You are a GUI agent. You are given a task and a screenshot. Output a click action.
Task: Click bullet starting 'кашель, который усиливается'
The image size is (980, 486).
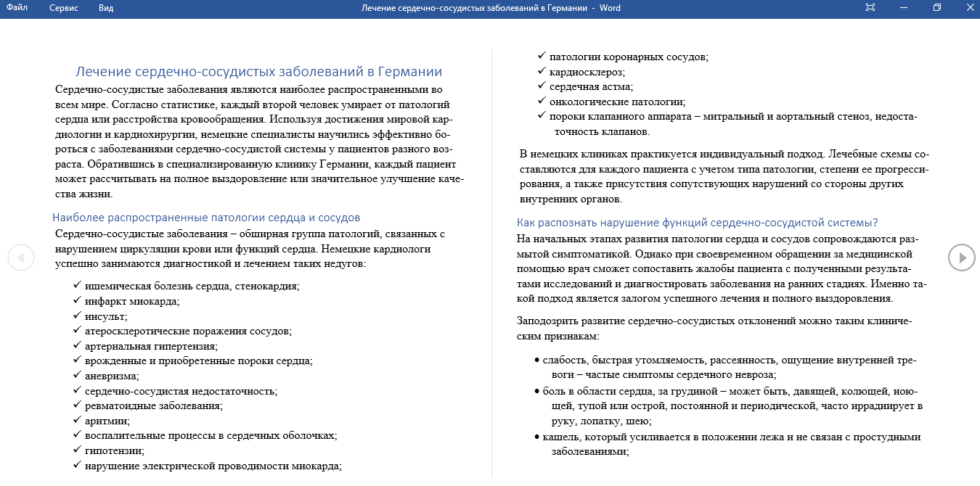(731, 444)
